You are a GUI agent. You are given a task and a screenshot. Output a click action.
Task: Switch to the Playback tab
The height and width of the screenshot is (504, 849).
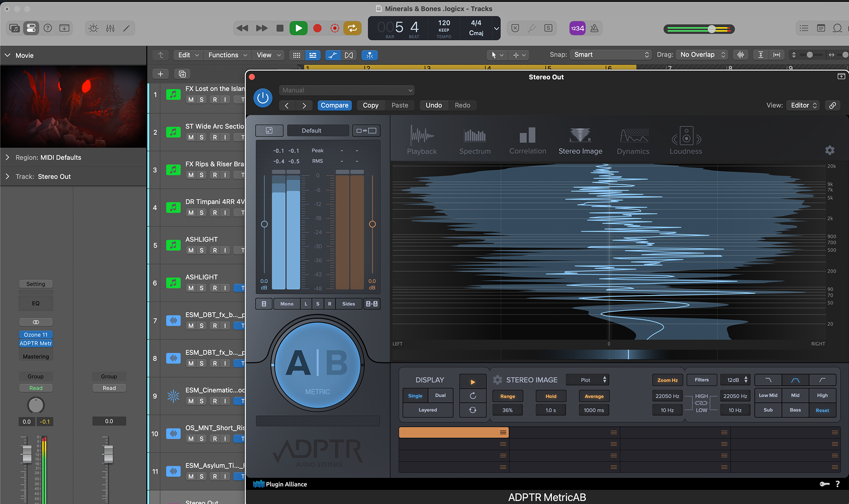[x=422, y=141]
